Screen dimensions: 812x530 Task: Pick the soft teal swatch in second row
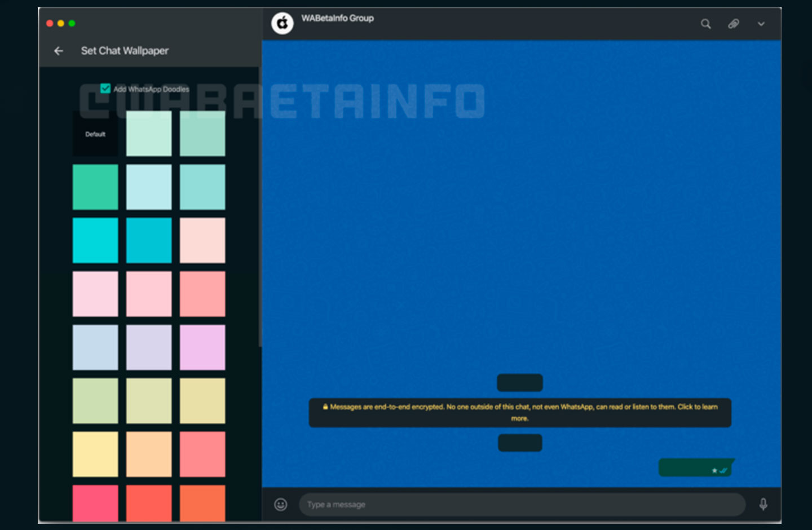point(202,187)
